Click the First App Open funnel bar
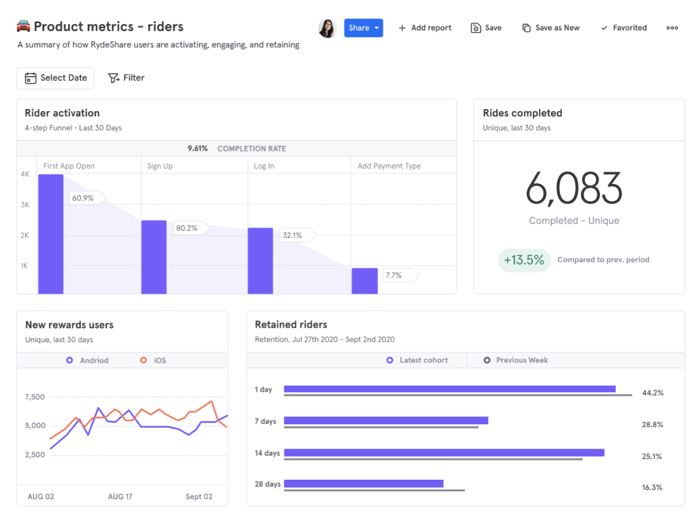The height and width of the screenshot is (523, 700). 51,234
